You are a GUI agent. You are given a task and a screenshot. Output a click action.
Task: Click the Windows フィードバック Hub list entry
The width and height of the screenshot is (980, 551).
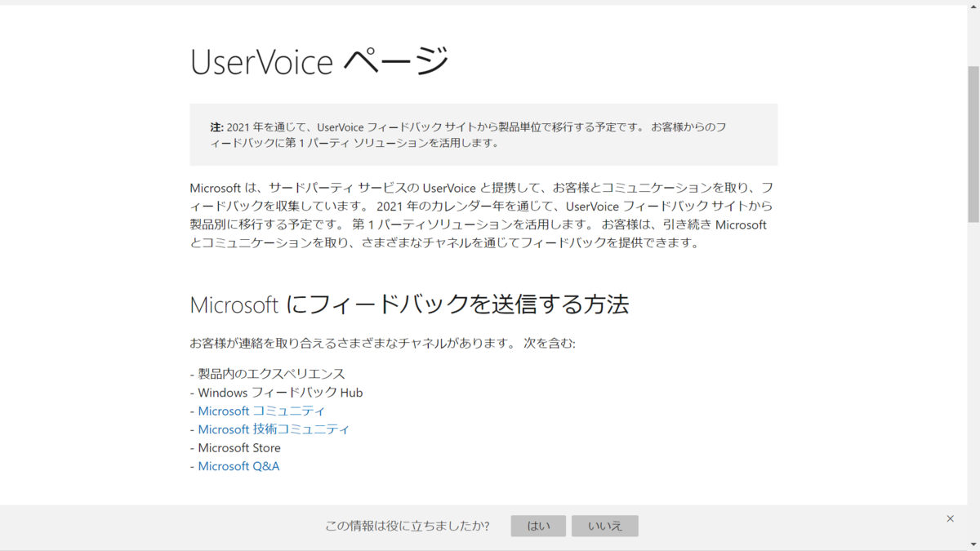276,392
